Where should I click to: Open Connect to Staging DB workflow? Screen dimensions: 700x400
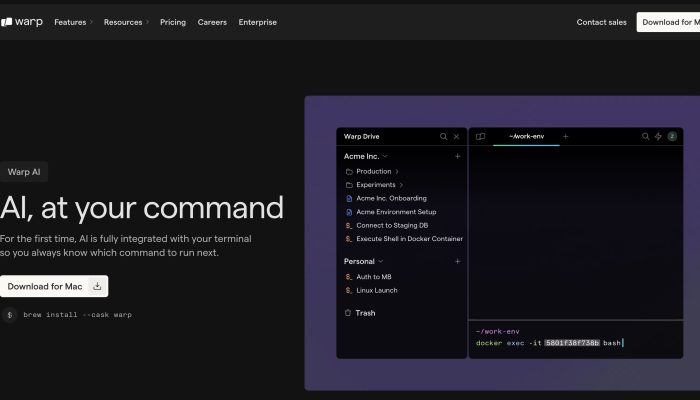click(392, 225)
